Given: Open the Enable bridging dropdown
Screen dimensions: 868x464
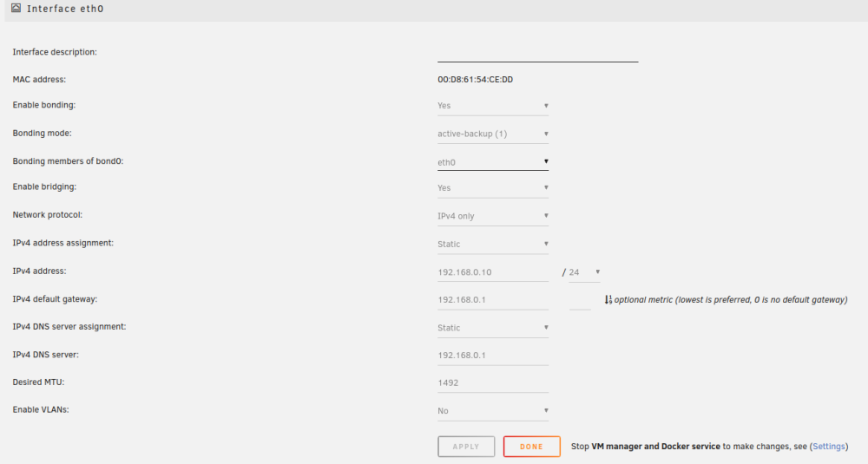Looking at the screenshot, I should pyautogui.click(x=493, y=188).
